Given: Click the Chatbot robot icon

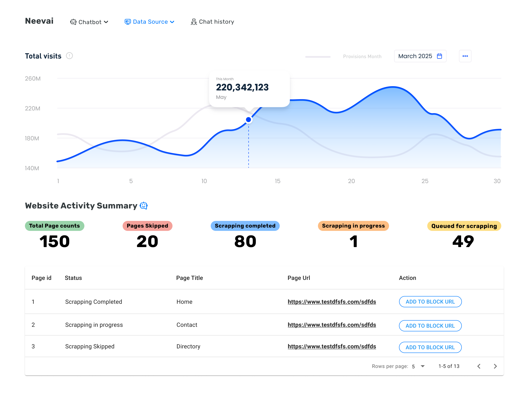Looking at the screenshot, I should (73, 22).
